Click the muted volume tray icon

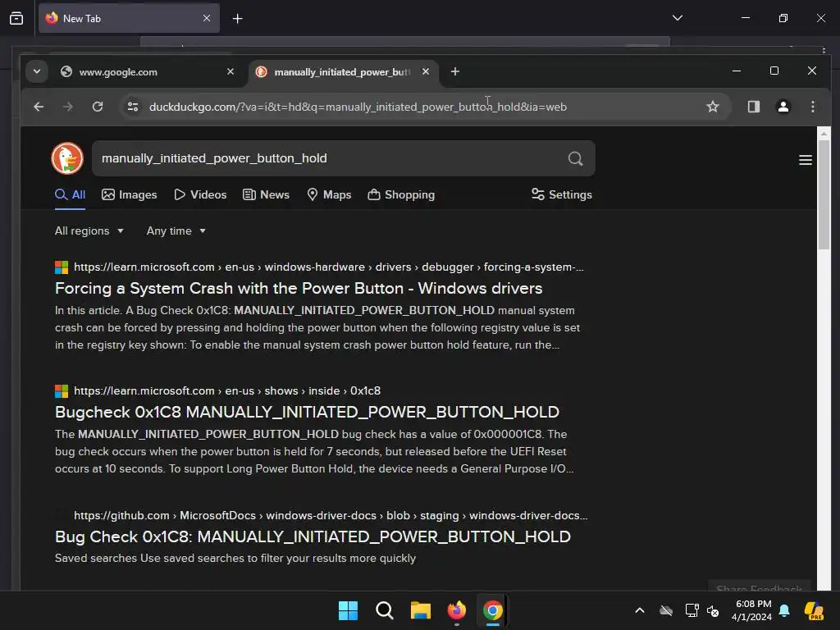coord(713,610)
